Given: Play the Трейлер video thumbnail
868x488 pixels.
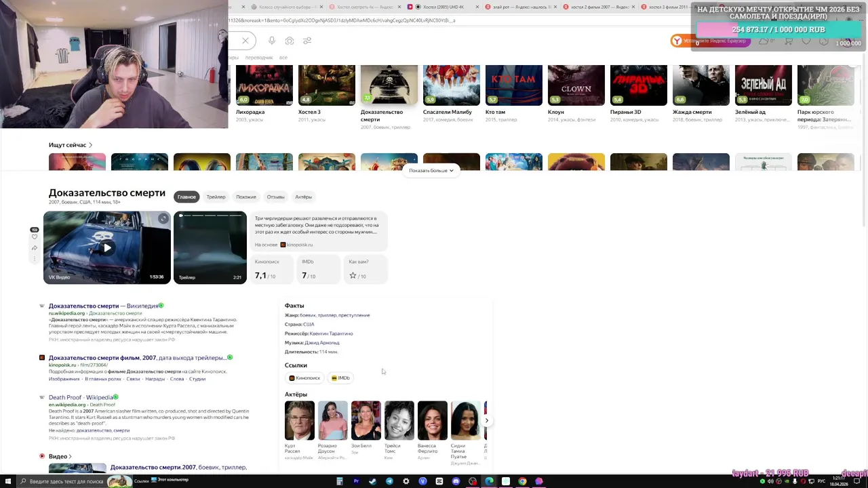Looking at the screenshot, I should pos(210,248).
